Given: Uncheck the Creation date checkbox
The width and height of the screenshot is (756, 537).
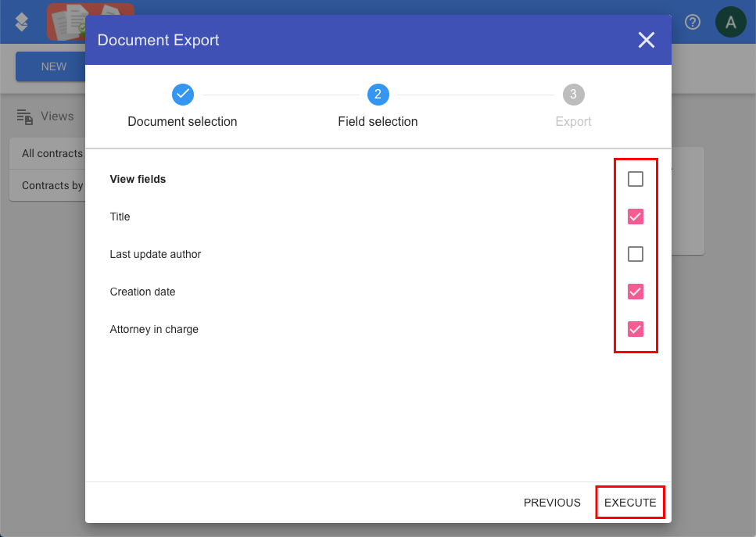Looking at the screenshot, I should pyautogui.click(x=635, y=292).
